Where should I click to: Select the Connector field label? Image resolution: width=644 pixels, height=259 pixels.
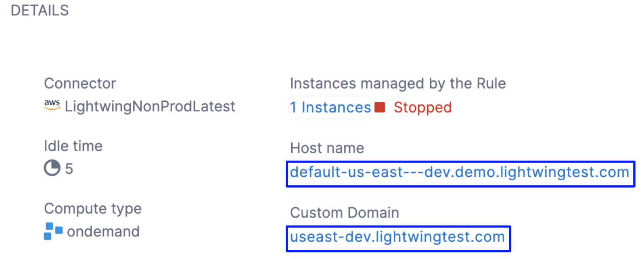pyautogui.click(x=80, y=84)
